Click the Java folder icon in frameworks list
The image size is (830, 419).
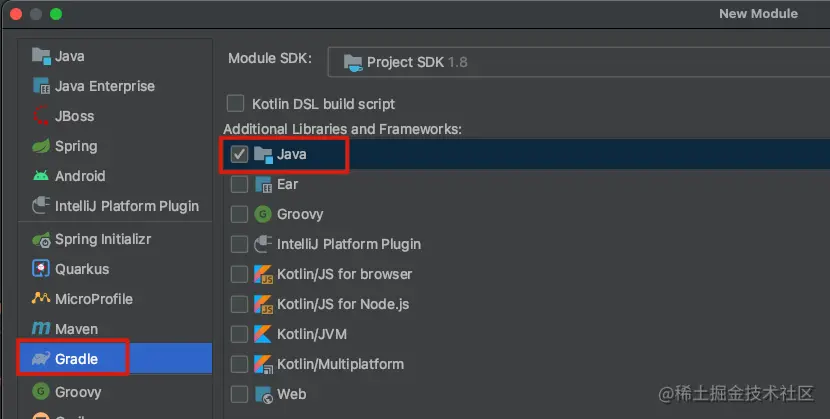tap(263, 154)
